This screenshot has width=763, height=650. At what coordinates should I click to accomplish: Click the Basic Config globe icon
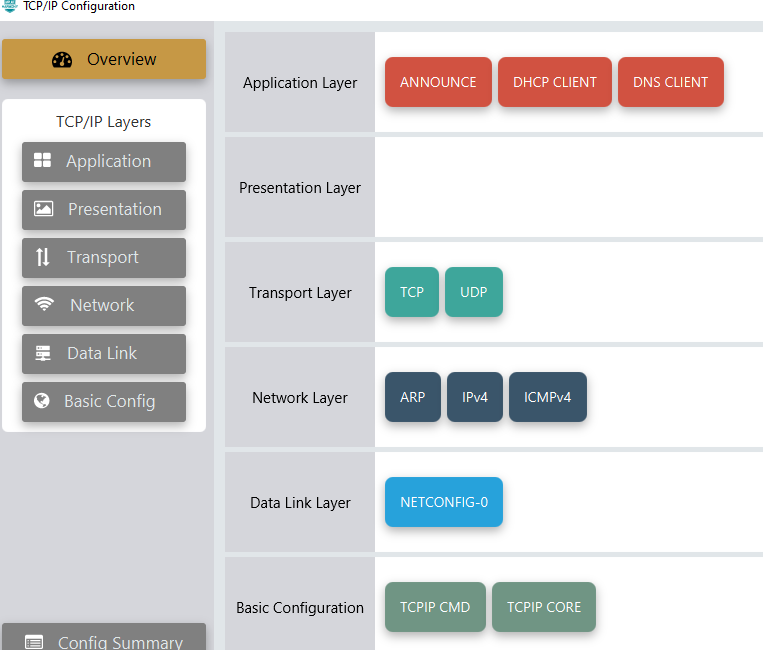pyautogui.click(x=42, y=401)
